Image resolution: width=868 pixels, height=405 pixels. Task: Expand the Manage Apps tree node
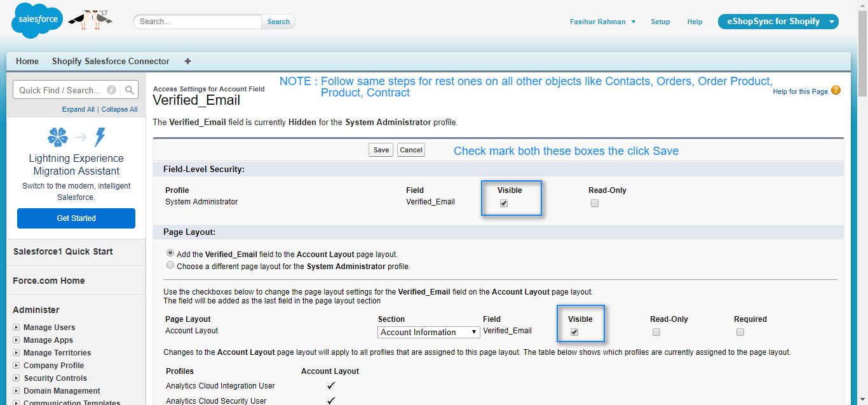tap(16, 340)
